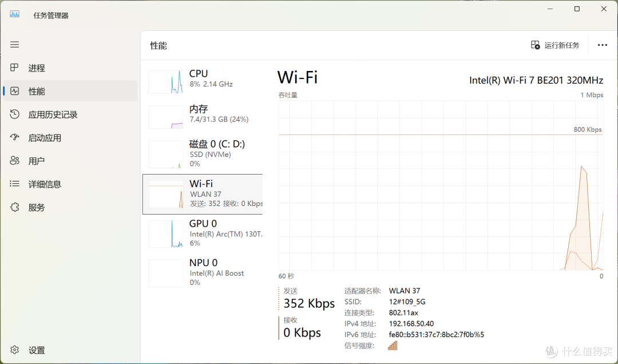Select the Wi-Fi WLAN 37 entry
Viewport: 618px width, 364px height.
pyautogui.click(x=203, y=194)
